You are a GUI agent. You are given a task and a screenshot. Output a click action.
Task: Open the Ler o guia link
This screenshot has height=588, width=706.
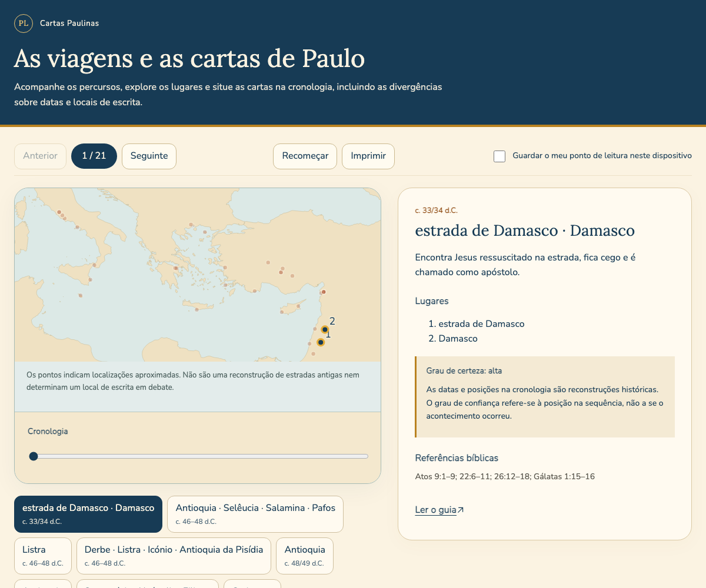coord(435,510)
